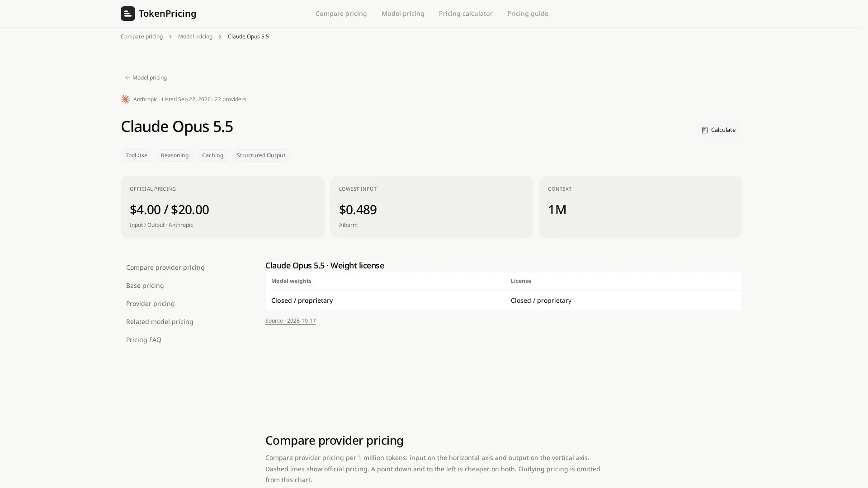Click the calculator icon in Calculate button

coord(704,130)
